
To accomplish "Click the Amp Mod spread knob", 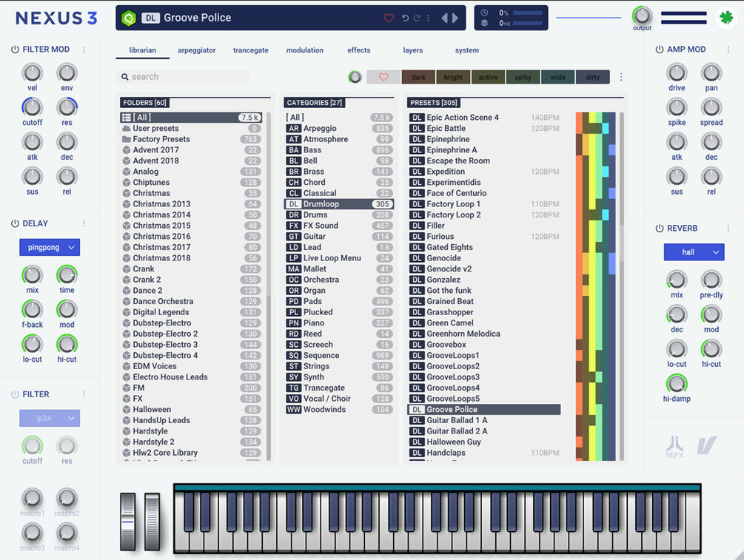I will point(711,108).
